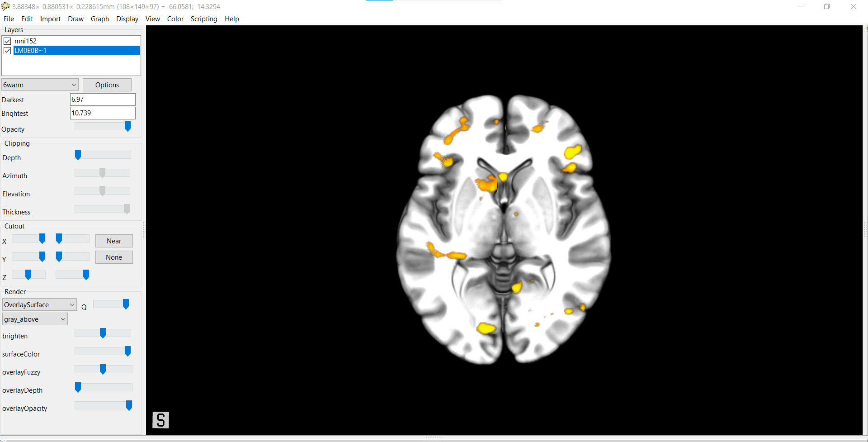Click the app icon in title bar
Screen dimensions: 868x442
(x=5, y=6)
